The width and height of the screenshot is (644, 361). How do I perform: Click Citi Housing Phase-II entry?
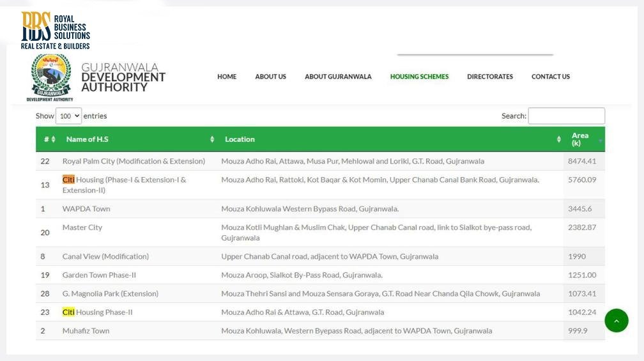(x=98, y=312)
